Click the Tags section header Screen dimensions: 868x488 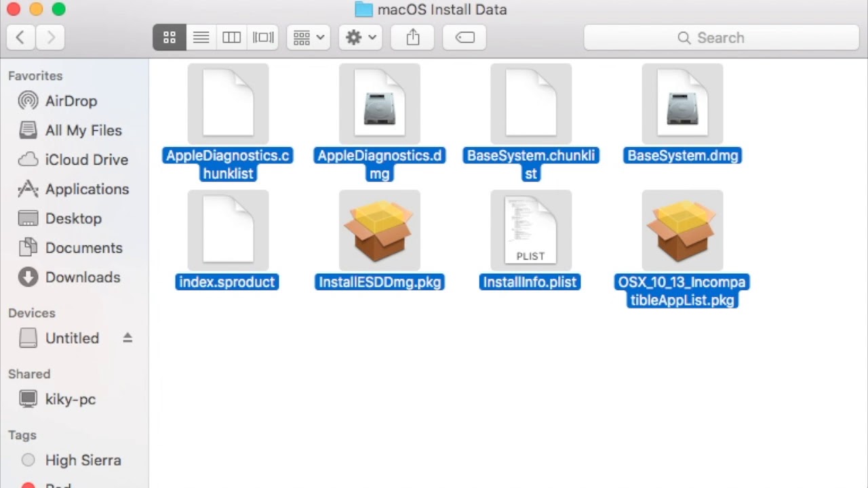click(x=22, y=435)
